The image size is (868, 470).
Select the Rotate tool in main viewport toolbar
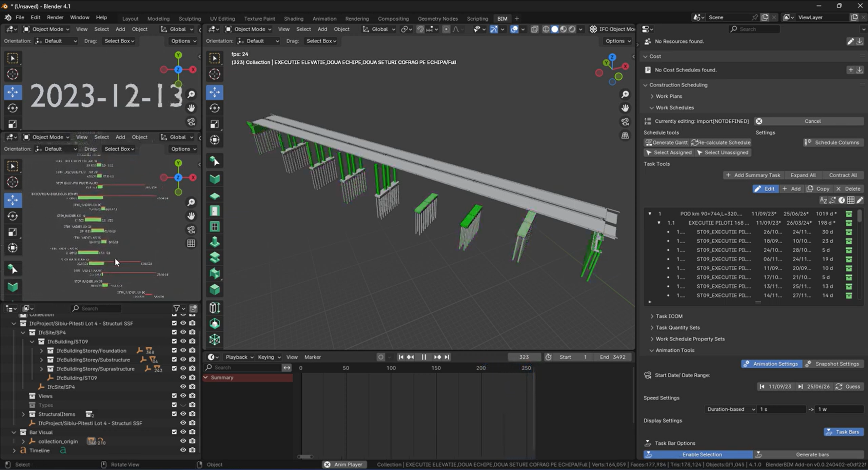point(215,108)
